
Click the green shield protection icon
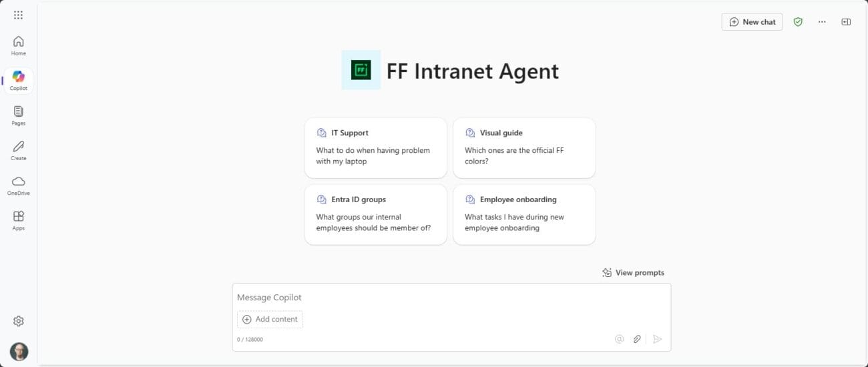pos(797,22)
